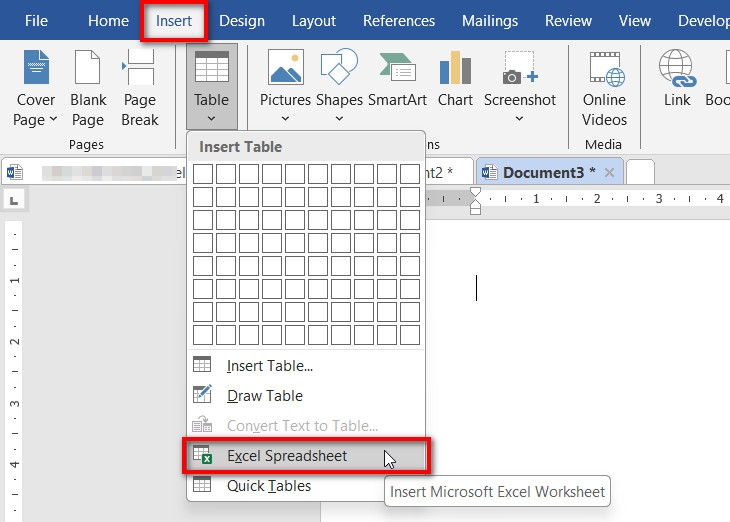Switch to the Review tab
The width and height of the screenshot is (730, 522).
point(568,21)
